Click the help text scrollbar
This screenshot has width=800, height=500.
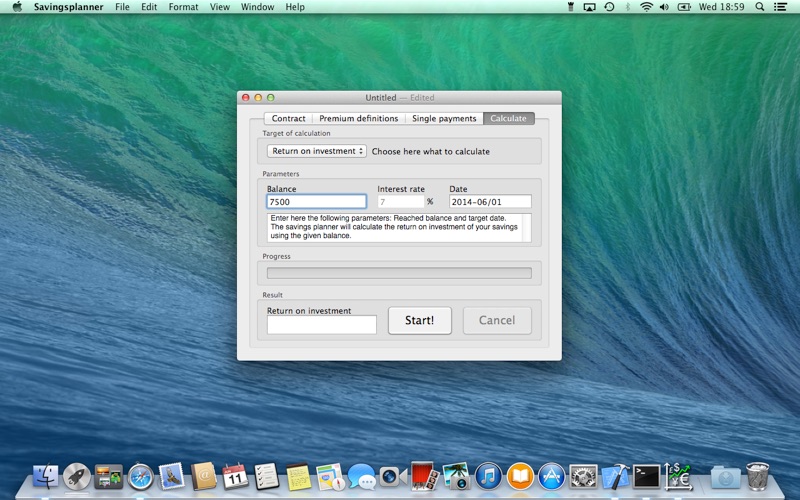point(527,228)
